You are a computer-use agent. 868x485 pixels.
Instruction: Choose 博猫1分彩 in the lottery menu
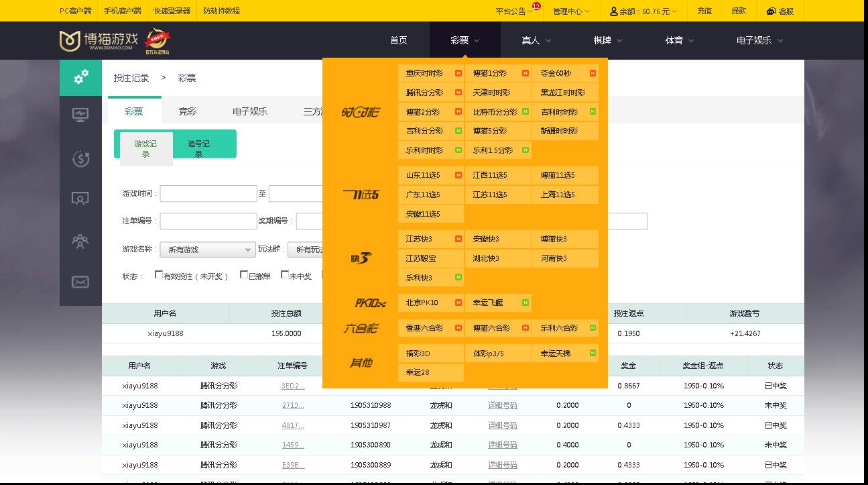point(498,73)
